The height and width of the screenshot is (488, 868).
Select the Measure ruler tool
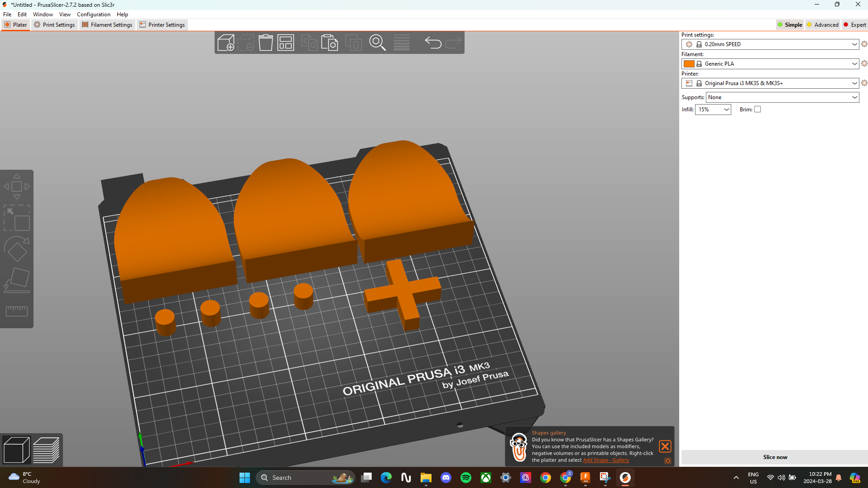click(17, 311)
